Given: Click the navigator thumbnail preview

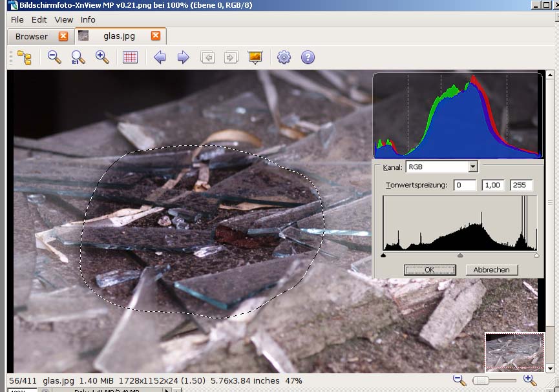Looking at the screenshot, I should [x=515, y=352].
